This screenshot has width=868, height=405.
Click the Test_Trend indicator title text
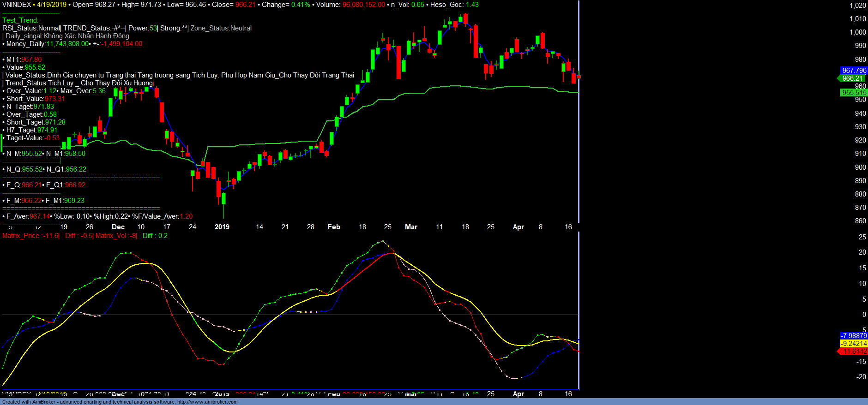(x=20, y=20)
